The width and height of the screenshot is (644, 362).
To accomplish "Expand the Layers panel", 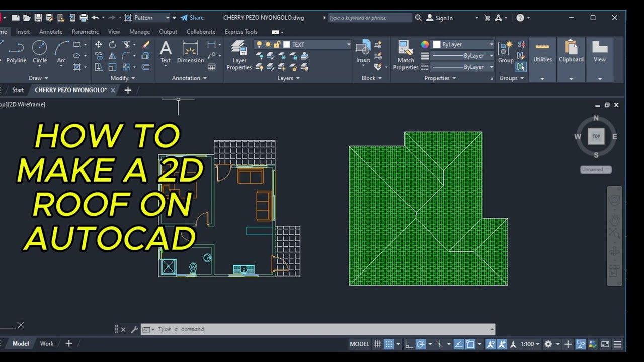I will [x=288, y=78].
